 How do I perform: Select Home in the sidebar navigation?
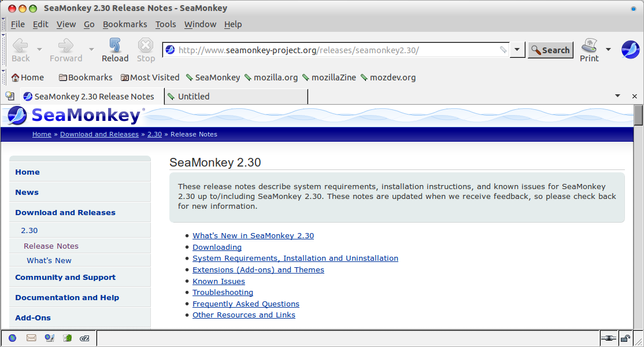80,172
